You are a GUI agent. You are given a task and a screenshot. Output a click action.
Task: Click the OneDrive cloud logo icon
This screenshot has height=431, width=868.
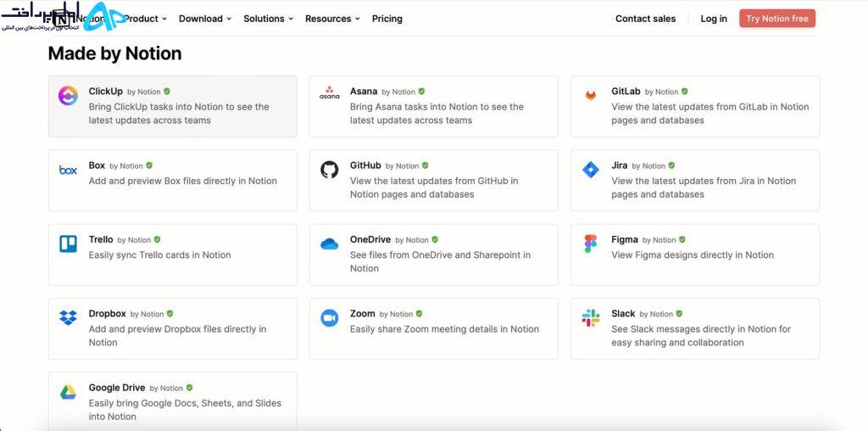(x=330, y=243)
